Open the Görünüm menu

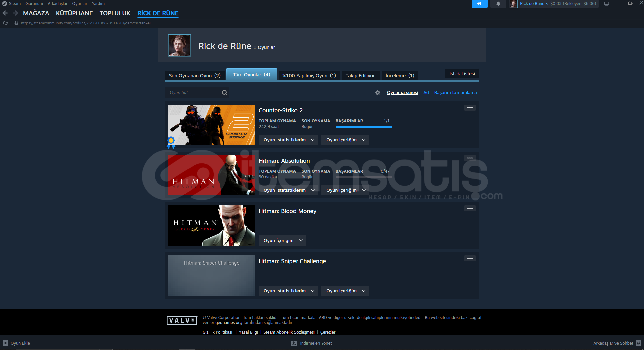34,4
